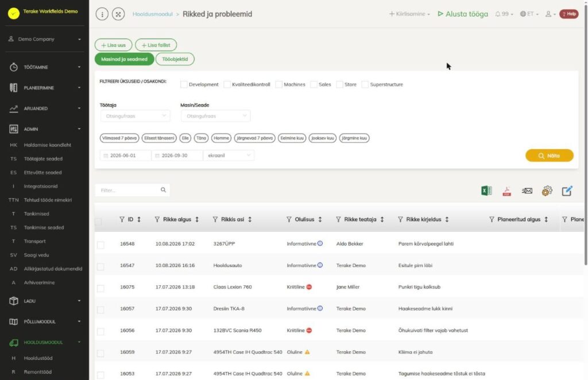Open the Masin/Seade search dropdown
Viewport: 588px width, 380px height.
tap(216, 116)
